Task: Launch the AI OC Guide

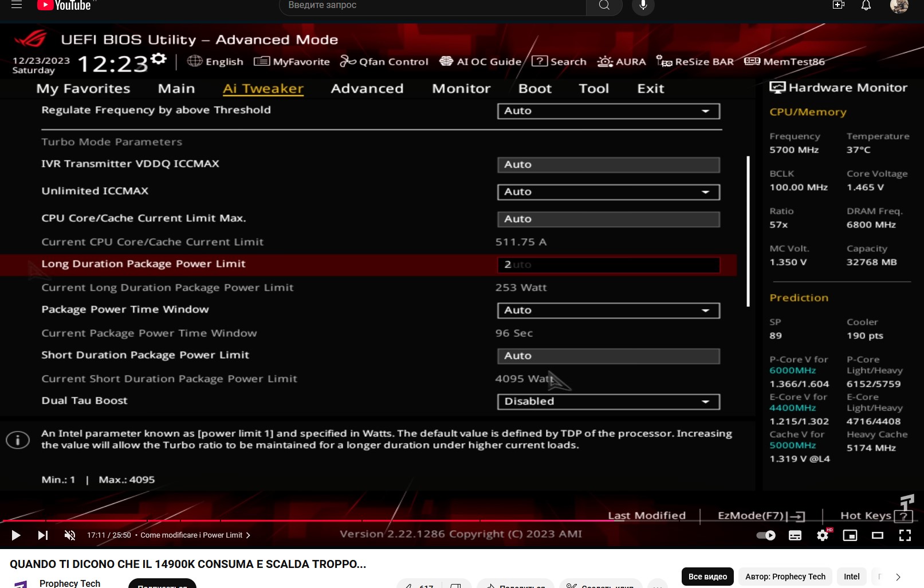Action: [x=480, y=61]
